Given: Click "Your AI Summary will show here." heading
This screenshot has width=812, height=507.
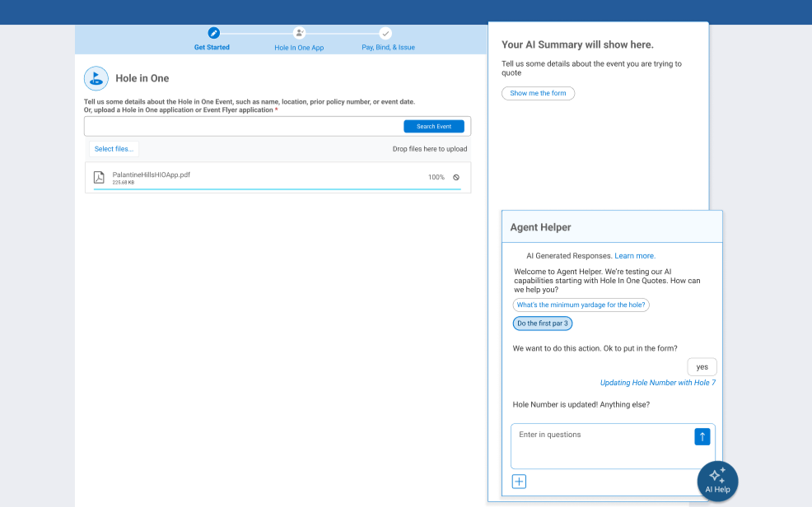Looking at the screenshot, I should click(577, 45).
